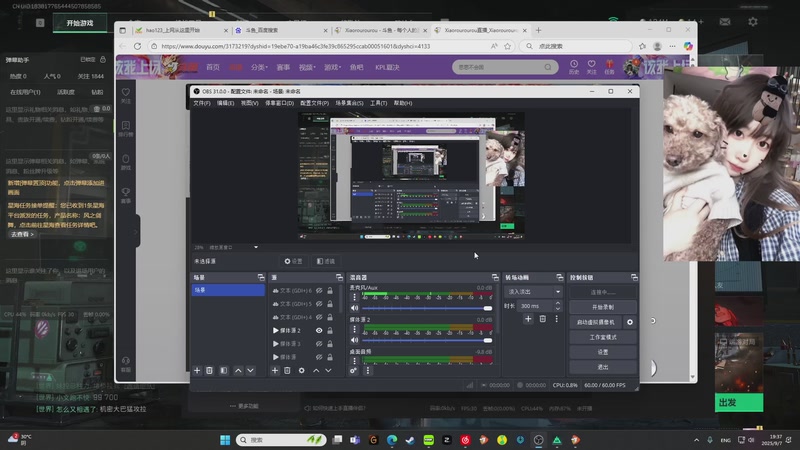
Task: Show hidden Windows system tray icons
Action: [696, 440]
